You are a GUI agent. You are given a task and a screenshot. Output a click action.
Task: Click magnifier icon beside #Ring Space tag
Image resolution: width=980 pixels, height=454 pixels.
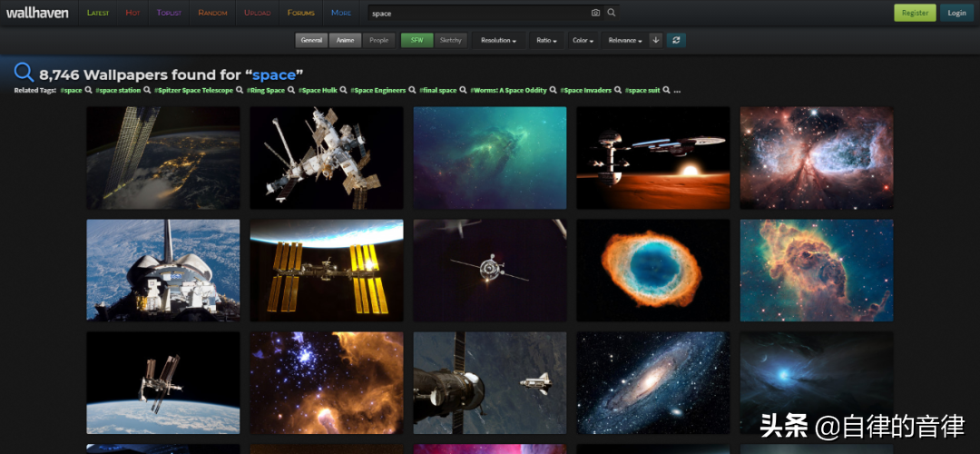(291, 90)
